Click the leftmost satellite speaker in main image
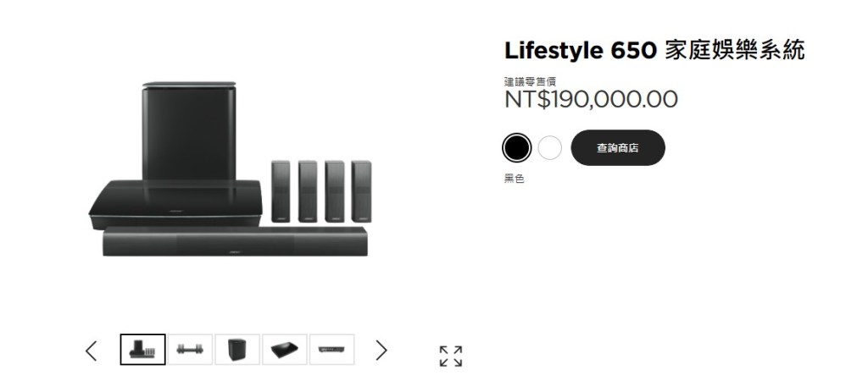 click(281, 190)
